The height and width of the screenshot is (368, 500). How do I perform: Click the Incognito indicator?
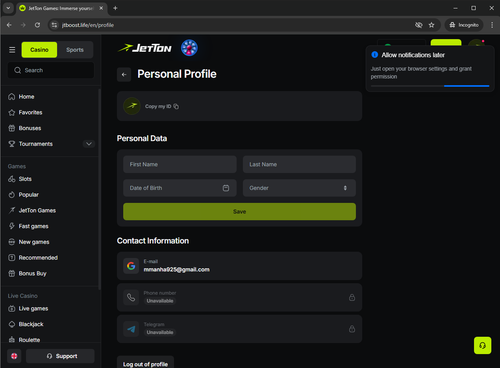464,25
